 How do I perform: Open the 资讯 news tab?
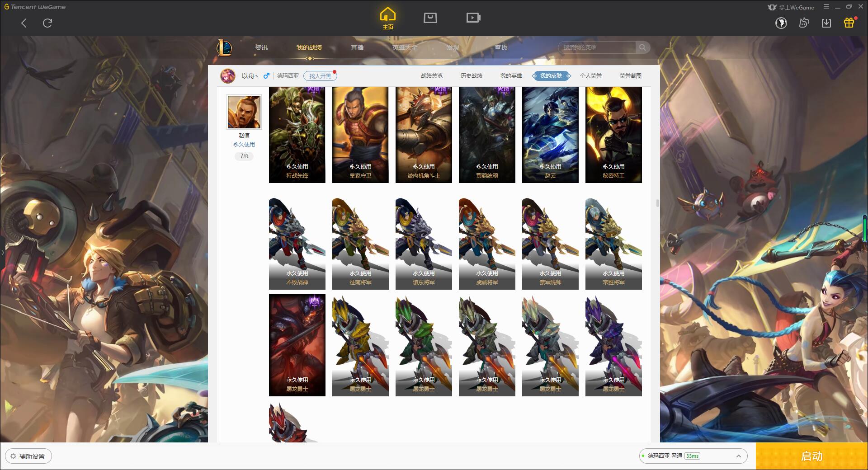point(261,47)
